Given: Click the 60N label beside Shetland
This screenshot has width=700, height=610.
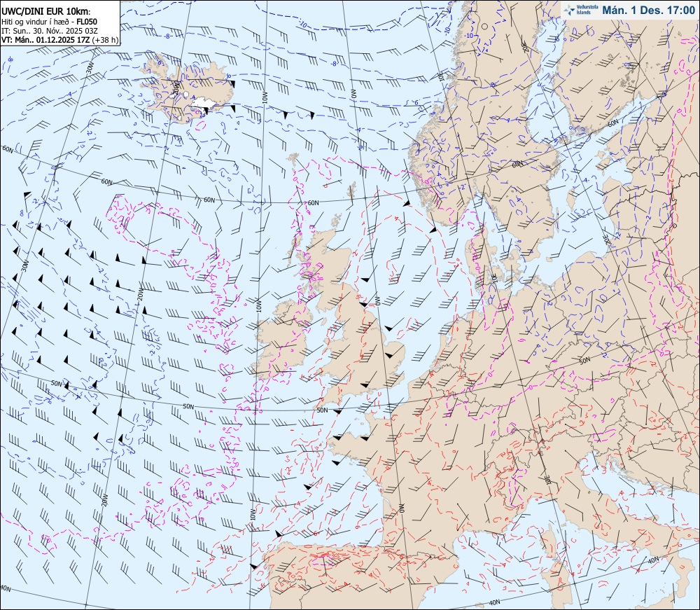Looking at the screenshot, I should coord(314,202).
